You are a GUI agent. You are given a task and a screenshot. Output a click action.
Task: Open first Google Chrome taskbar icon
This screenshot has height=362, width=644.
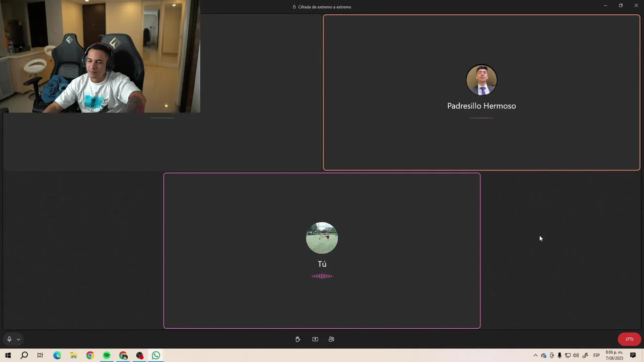coord(90,355)
